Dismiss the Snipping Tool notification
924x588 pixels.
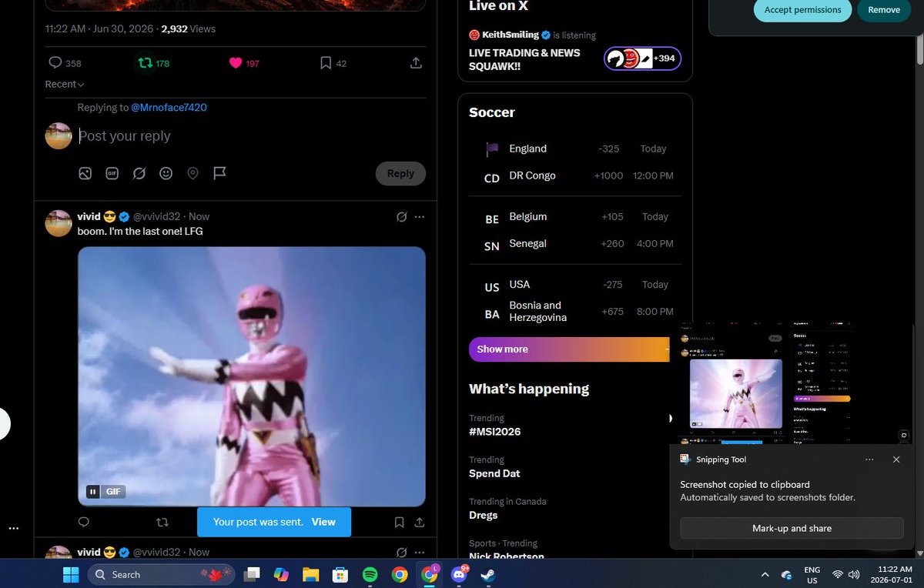tap(896, 459)
